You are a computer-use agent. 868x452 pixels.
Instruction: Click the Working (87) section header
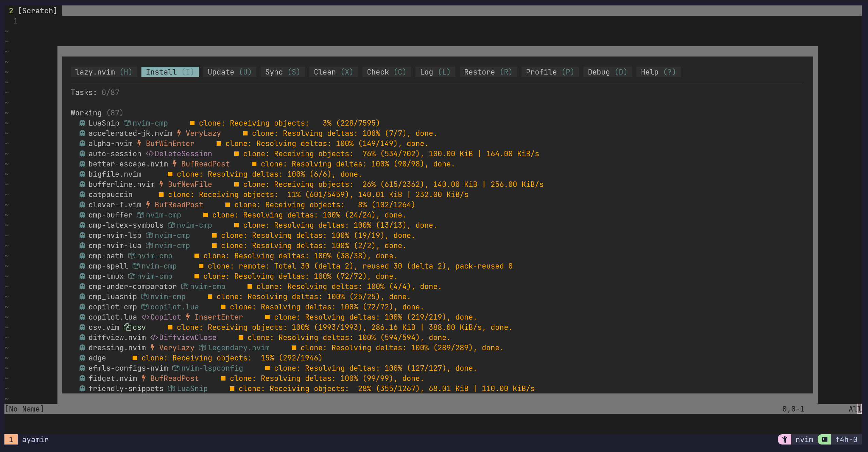point(97,113)
